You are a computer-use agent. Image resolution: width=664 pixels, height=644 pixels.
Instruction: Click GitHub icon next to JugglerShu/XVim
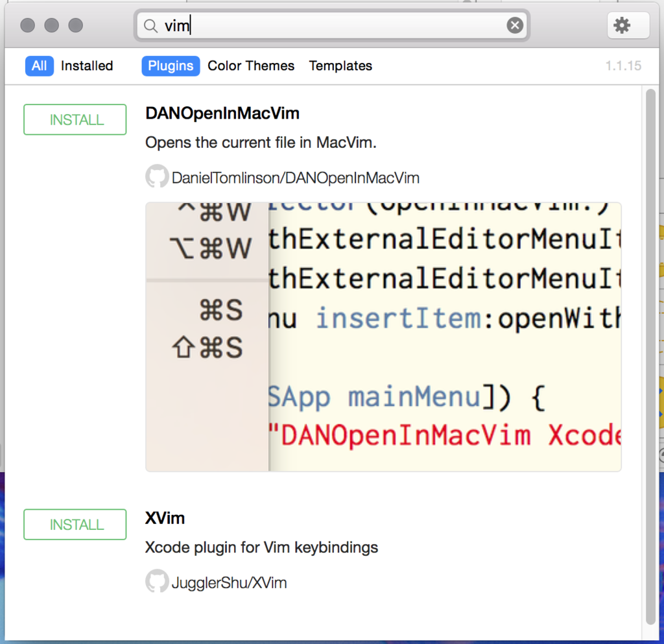point(157,580)
